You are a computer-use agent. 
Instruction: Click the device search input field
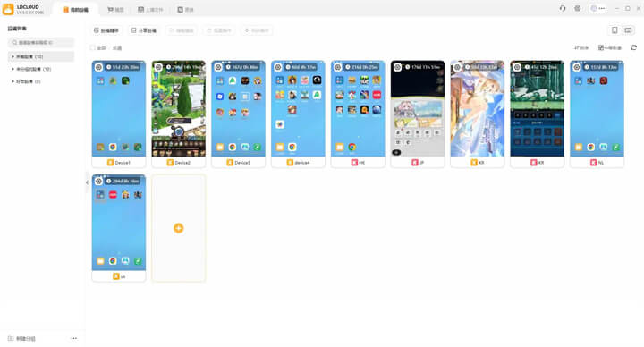(41, 43)
